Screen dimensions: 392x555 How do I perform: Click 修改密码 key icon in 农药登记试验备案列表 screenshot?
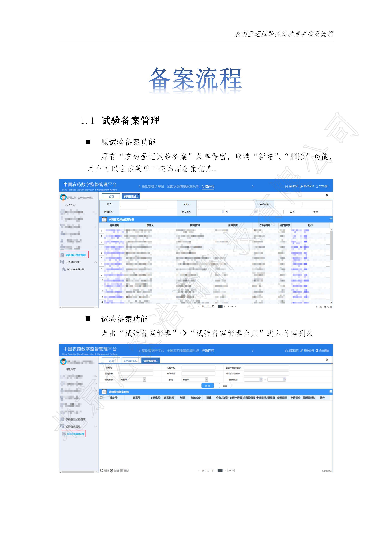[x=302, y=186]
